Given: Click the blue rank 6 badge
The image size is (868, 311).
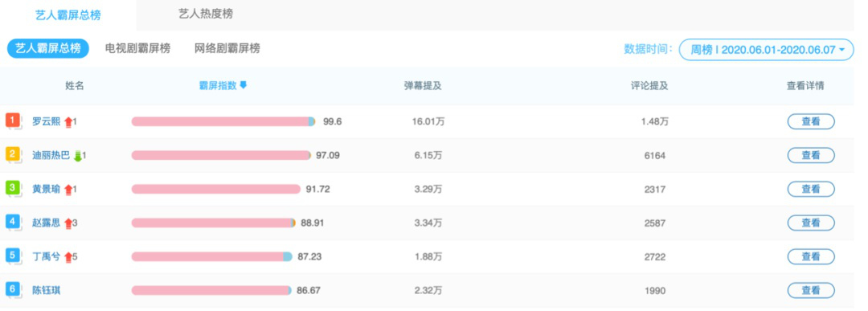Looking at the screenshot, I should coord(13,288).
